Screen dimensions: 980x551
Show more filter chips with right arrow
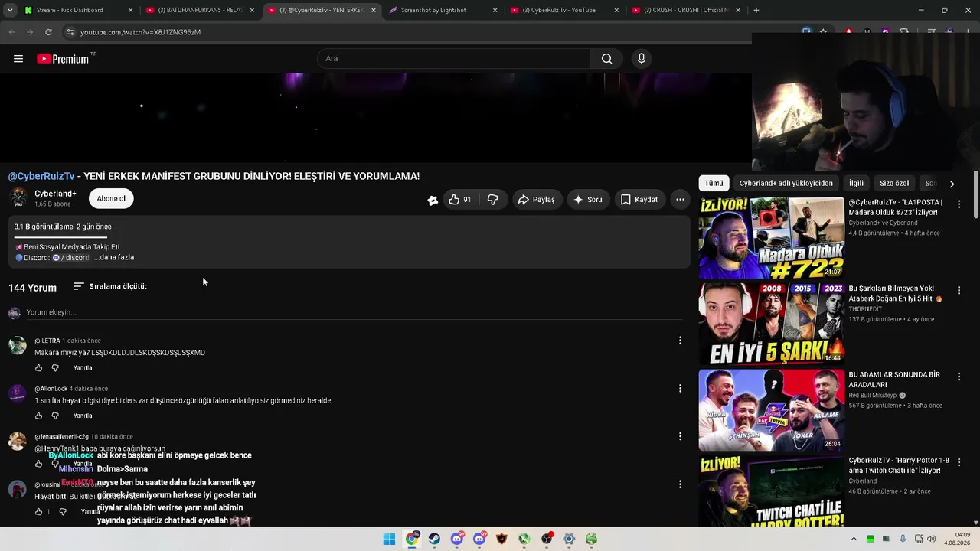[952, 184]
